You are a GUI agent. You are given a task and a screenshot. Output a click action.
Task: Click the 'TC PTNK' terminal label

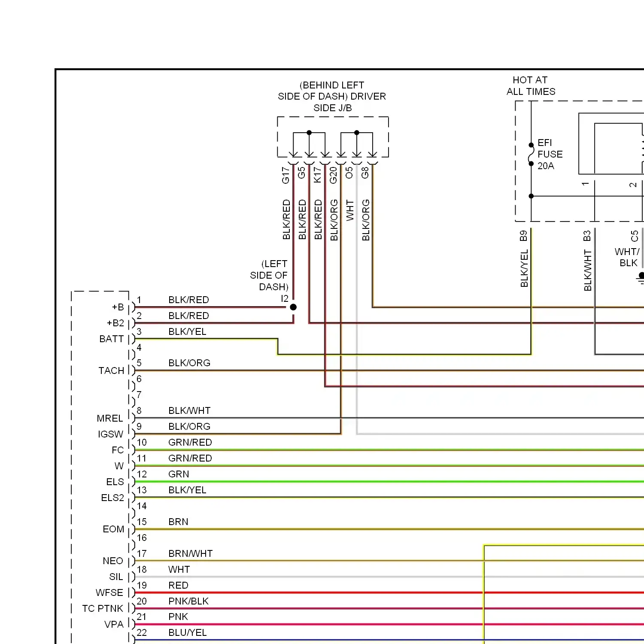click(103, 609)
